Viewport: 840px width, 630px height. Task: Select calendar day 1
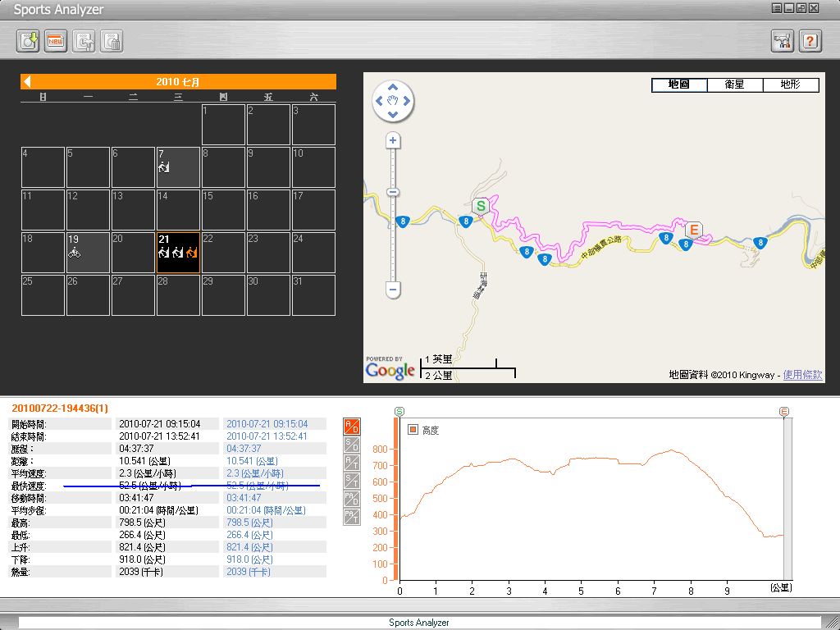pyautogui.click(x=223, y=125)
